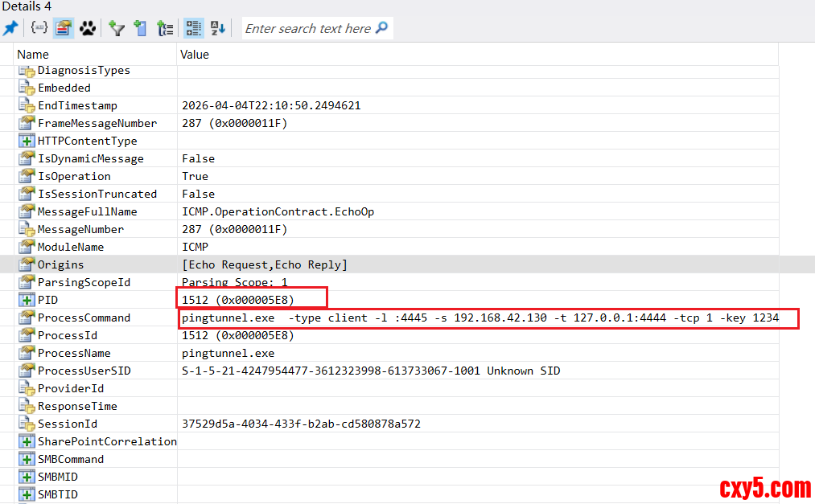Image resolution: width=815 pixels, height=504 pixels.
Task: Click the curly braces icon in the toolbar
Action: (39, 28)
